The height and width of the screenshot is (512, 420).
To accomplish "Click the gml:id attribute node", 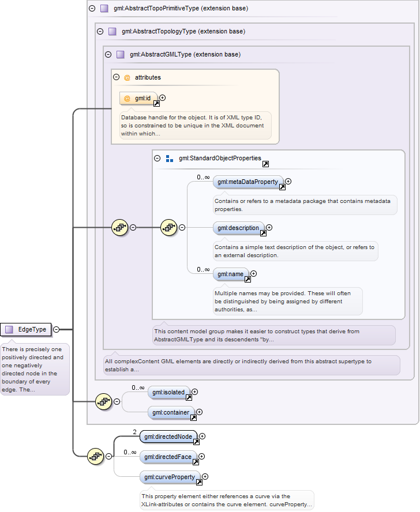I will tap(138, 98).
